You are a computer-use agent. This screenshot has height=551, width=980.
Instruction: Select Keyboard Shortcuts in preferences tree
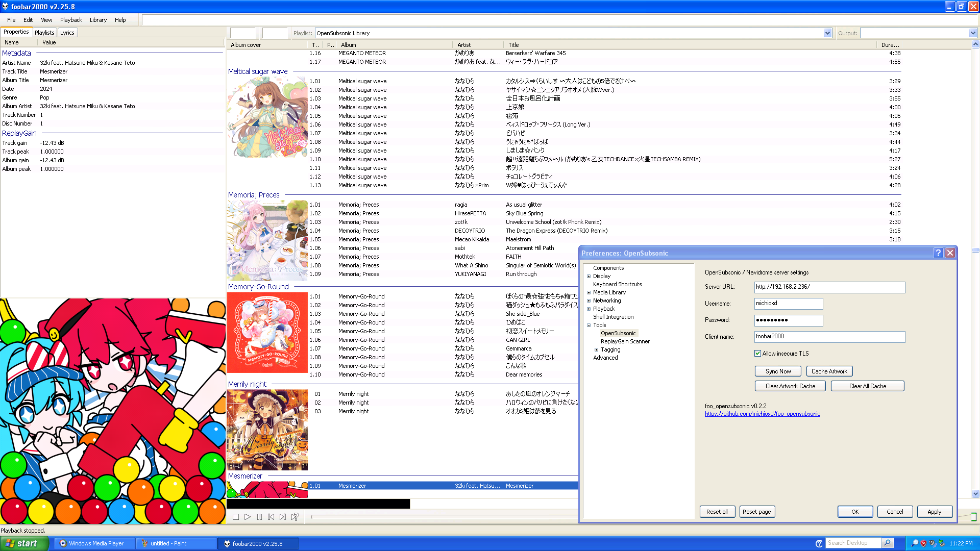click(x=618, y=285)
